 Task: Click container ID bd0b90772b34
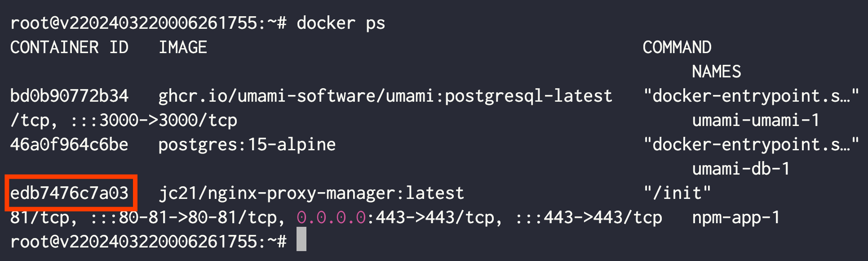click(x=70, y=96)
